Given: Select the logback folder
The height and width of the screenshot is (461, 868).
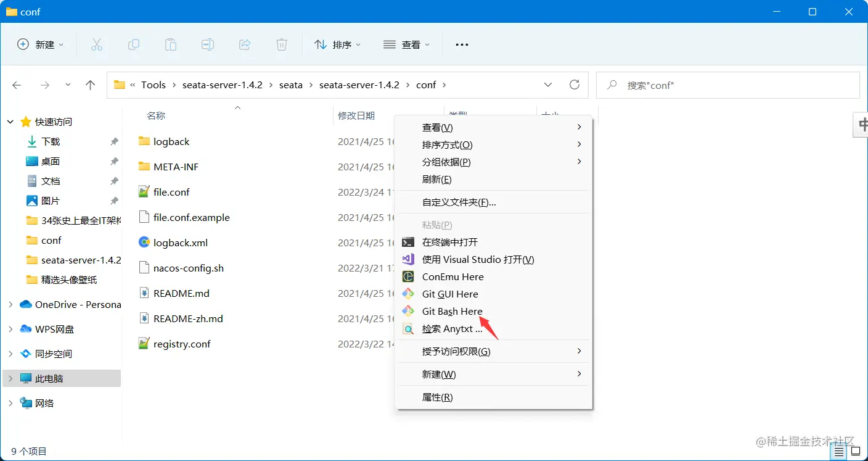Looking at the screenshot, I should point(171,141).
